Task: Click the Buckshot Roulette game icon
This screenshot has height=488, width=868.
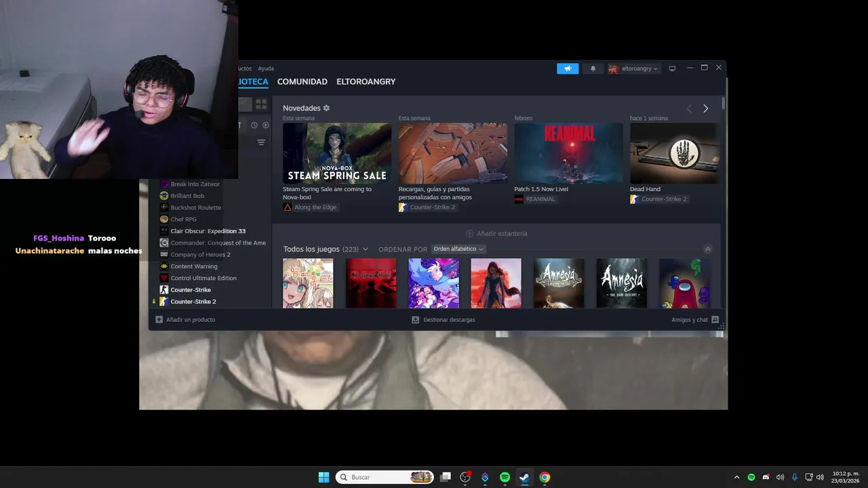Action: pyautogui.click(x=163, y=207)
